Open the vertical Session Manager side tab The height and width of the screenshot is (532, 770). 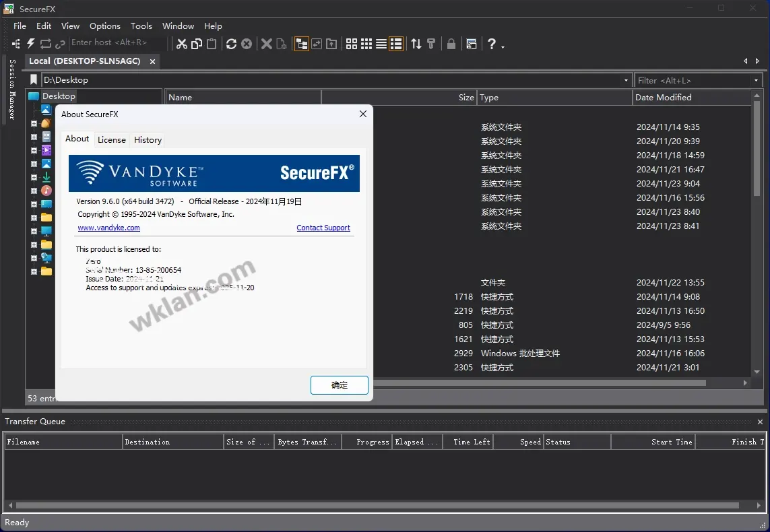click(x=12, y=90)
